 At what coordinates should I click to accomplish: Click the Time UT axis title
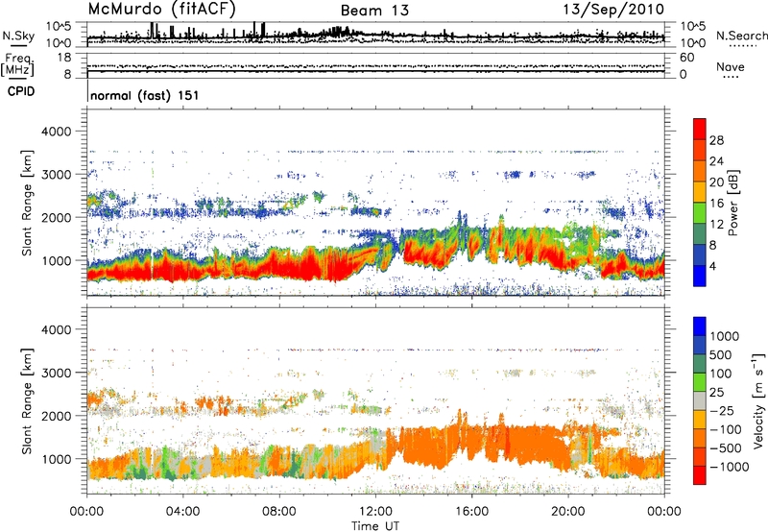375,526
